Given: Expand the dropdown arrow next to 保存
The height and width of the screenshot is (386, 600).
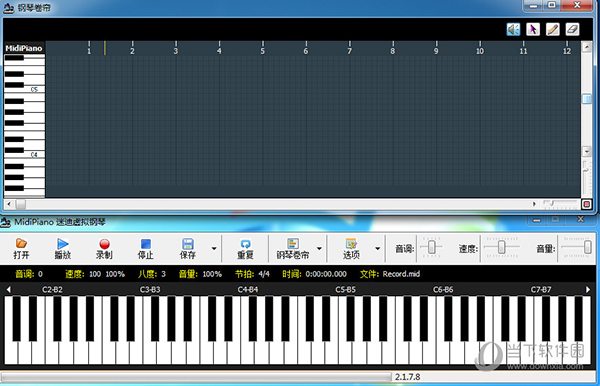Looking at the screenshot, I should click(x=214, y=249).
